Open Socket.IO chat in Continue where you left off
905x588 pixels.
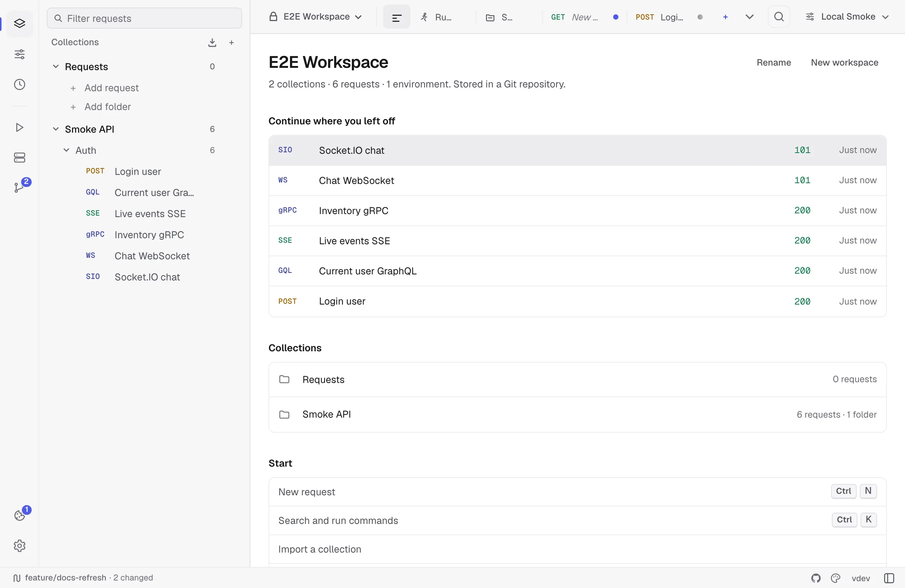click(x=577, y=150)
